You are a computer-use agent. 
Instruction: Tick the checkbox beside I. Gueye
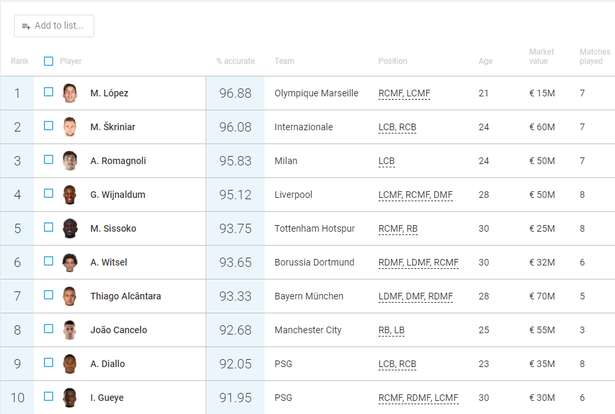coord(49,397)
